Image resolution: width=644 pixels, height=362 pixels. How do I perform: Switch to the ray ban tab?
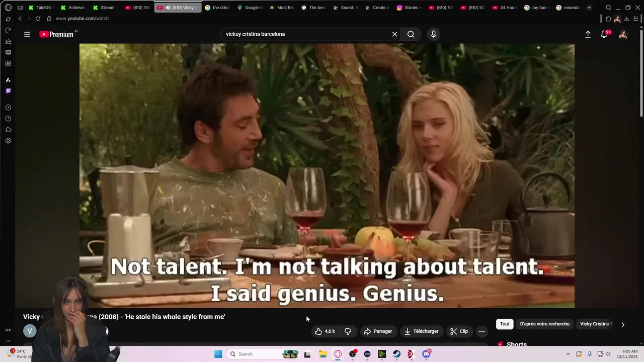coord(537,8)
